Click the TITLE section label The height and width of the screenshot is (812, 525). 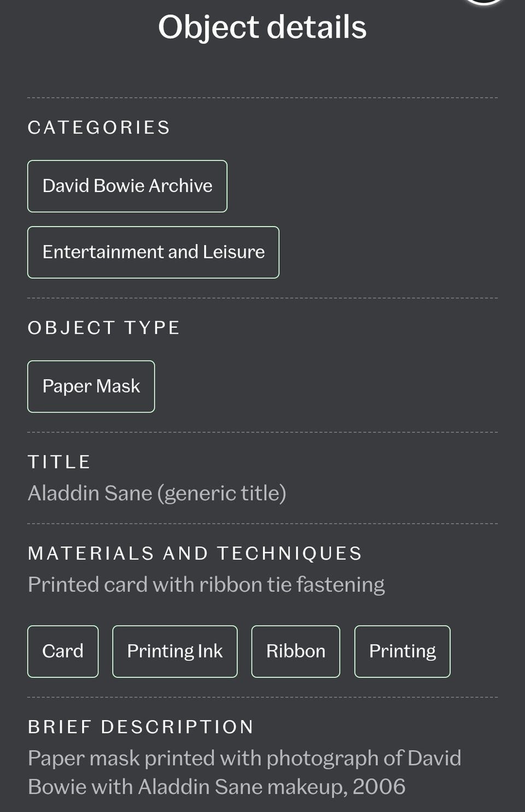click(x=59, y=462)
